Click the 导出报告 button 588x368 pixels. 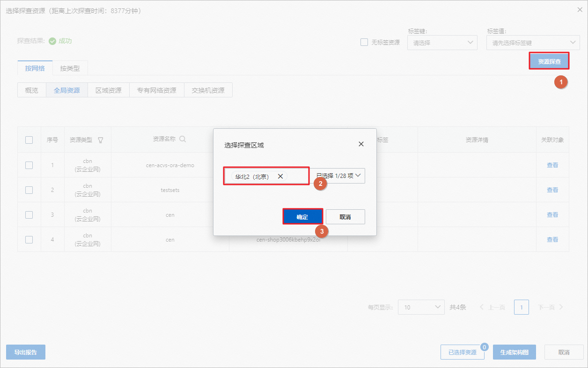(26, 352)
